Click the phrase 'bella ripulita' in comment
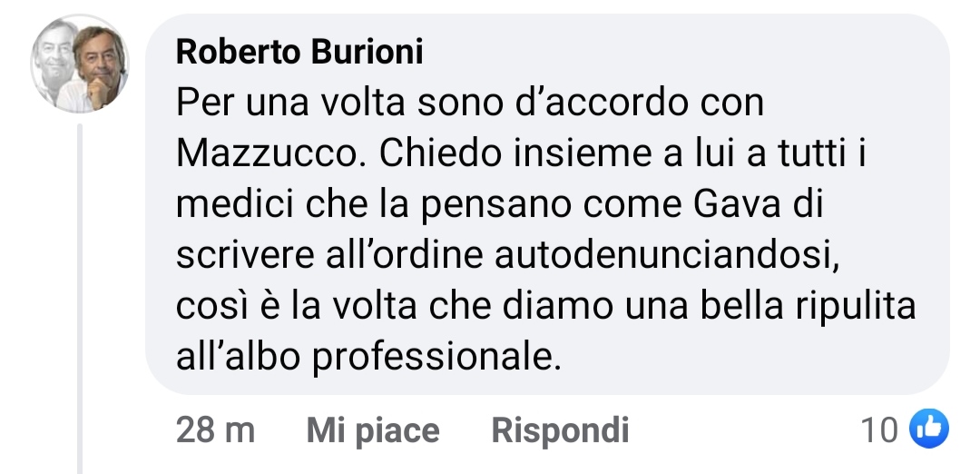980x474 pixels. (x=808, y=306)
